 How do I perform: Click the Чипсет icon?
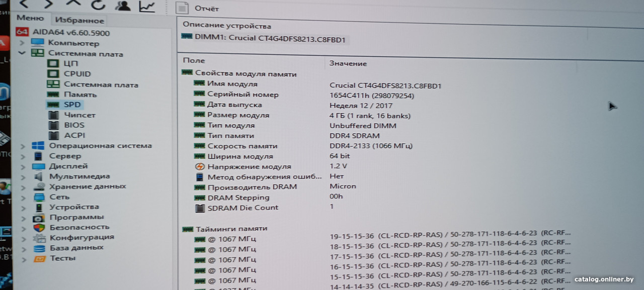(54, 115)
